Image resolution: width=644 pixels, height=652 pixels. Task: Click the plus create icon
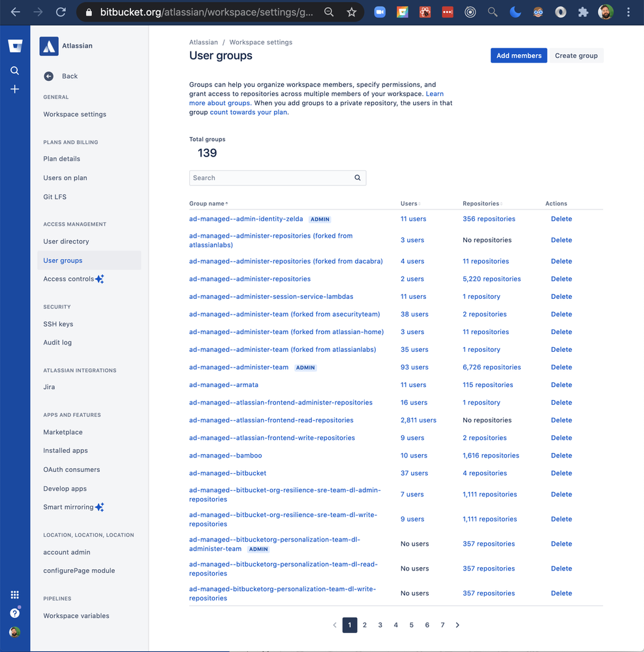click(14, 89)
